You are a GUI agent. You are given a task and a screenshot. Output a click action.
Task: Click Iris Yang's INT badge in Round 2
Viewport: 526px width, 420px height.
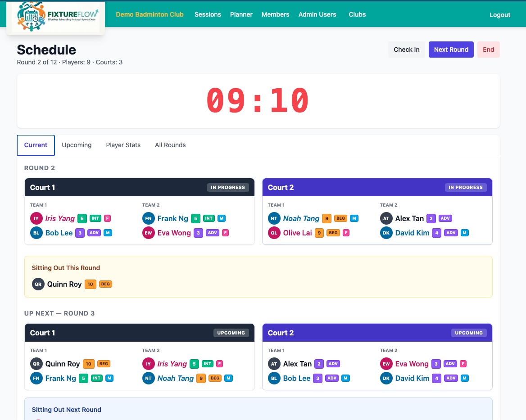(95, 218)
